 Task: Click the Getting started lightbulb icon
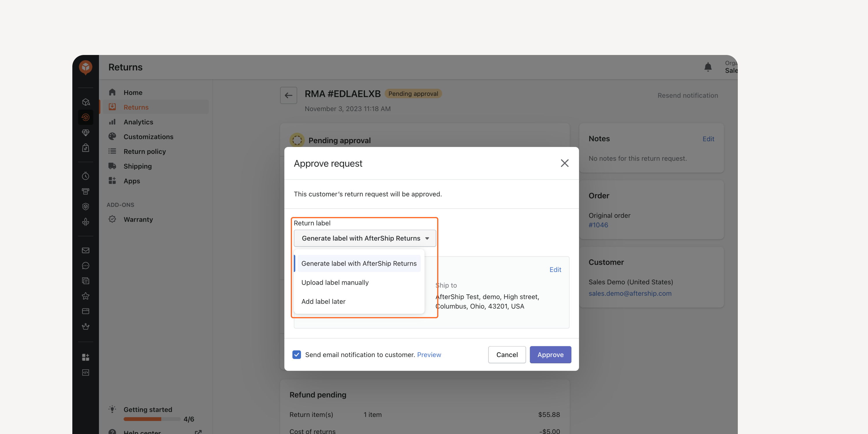point(112,409)
